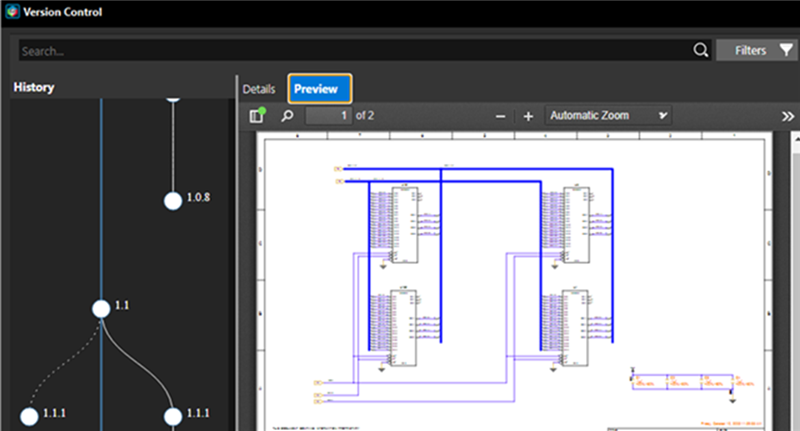Select the 1.1.1 node on the solid curved branch
Image resolution: width=800 pixels, height=431 pixels.
pyautogui.click(x=173, y=414)
